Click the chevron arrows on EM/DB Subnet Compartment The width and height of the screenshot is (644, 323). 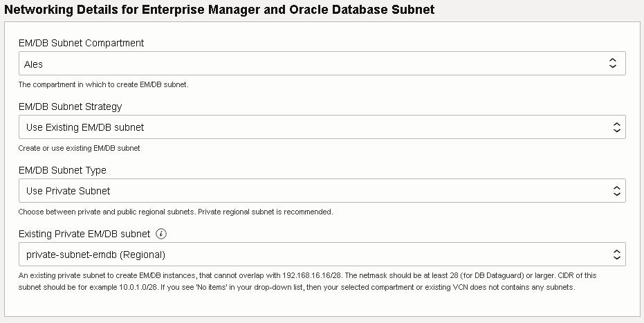[613, 64]
